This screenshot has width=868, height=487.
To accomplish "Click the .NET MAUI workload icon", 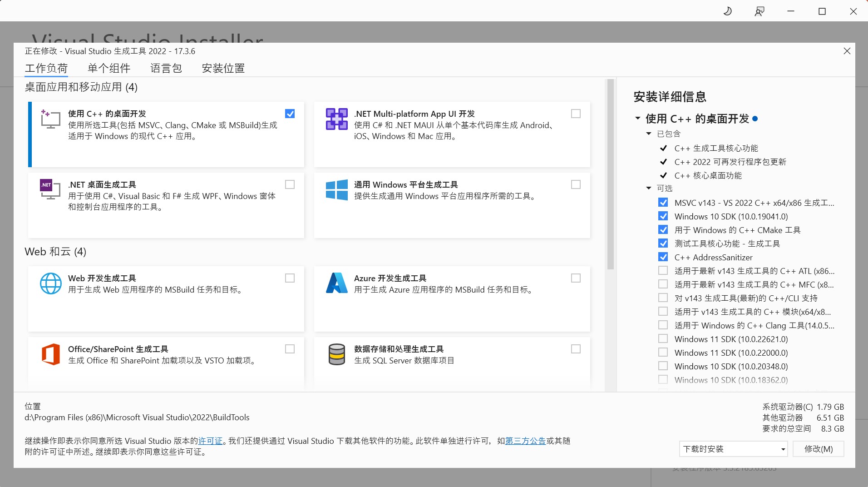I will 336,119.
